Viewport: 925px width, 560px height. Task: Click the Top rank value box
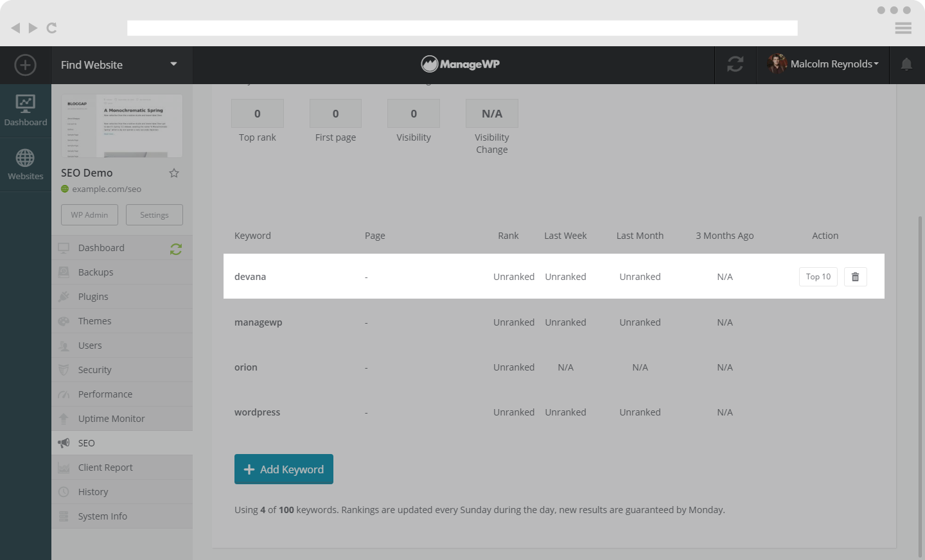258,114
